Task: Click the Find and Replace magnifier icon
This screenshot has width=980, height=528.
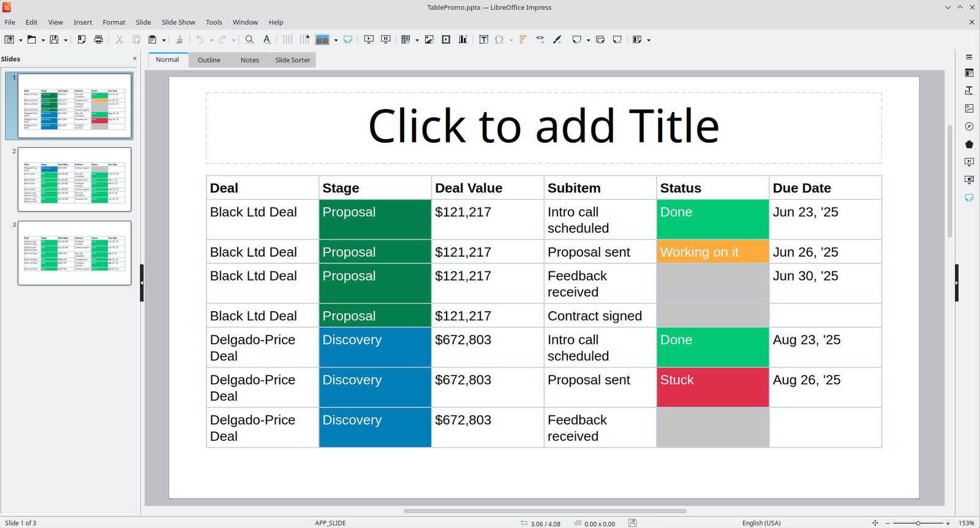Action: (x=249, y=39)
